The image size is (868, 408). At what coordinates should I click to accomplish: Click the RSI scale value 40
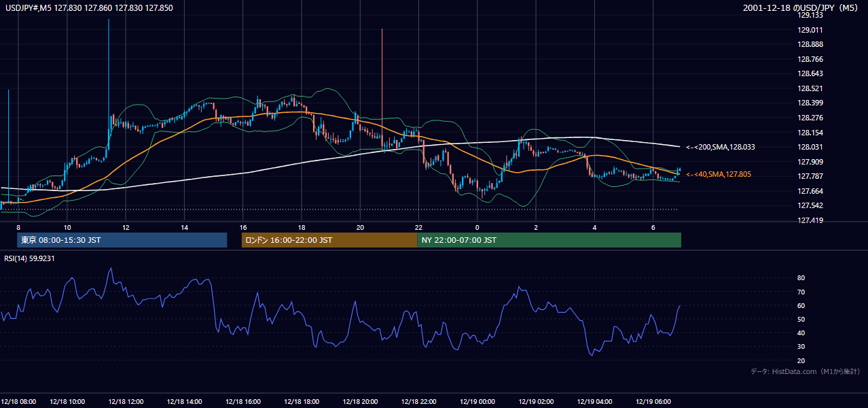801,333
